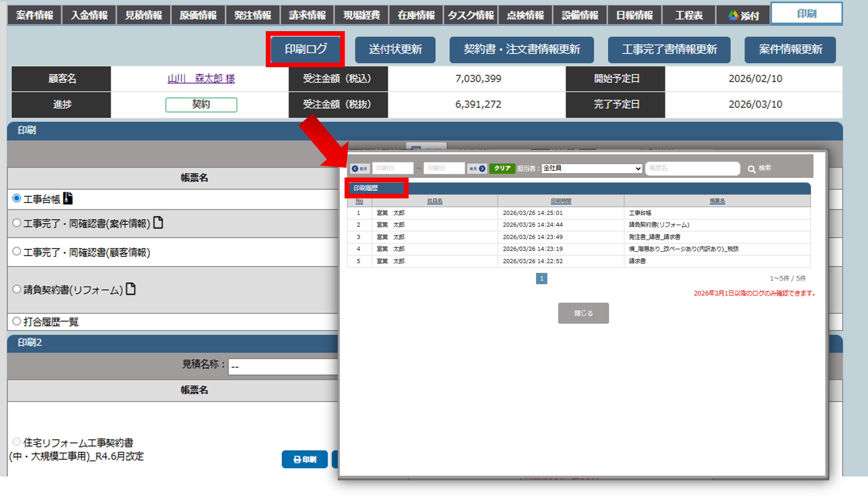Choose the 打合履歴一覧 radio button
This screenshot has width=868, height=496.
(17, 321)
